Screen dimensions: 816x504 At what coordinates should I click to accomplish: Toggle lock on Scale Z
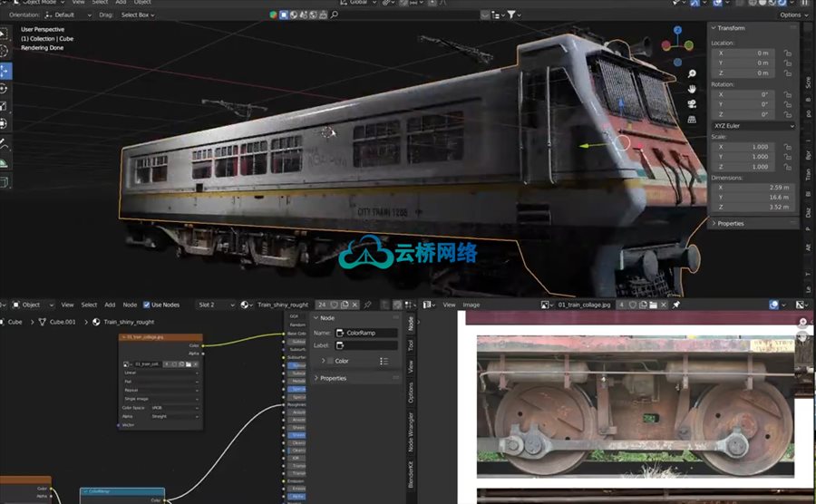(x=787, y=167)
